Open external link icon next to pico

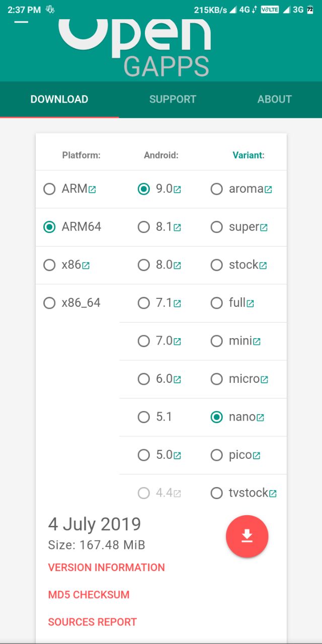(x=257, y=456)
